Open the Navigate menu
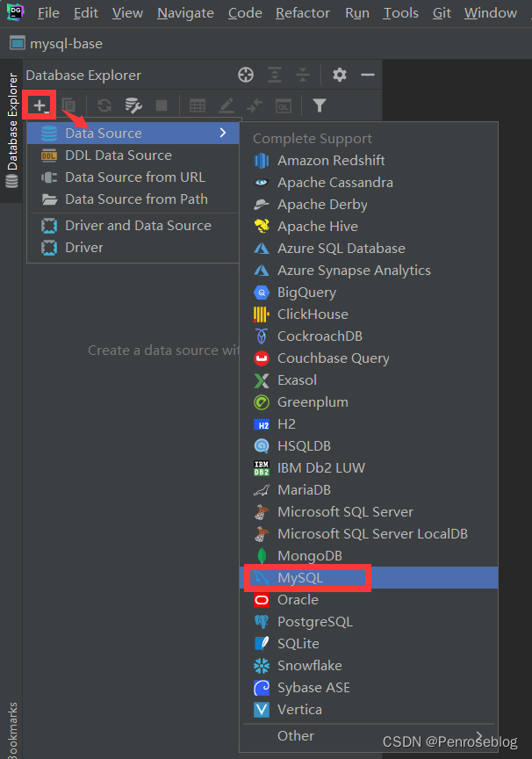532x759 pixels. coord(186,13)
